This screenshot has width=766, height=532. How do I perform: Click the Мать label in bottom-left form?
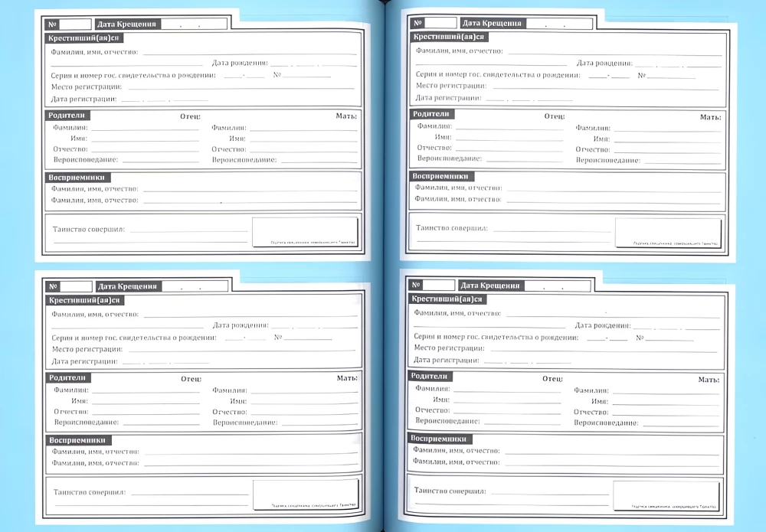(347, 378)
